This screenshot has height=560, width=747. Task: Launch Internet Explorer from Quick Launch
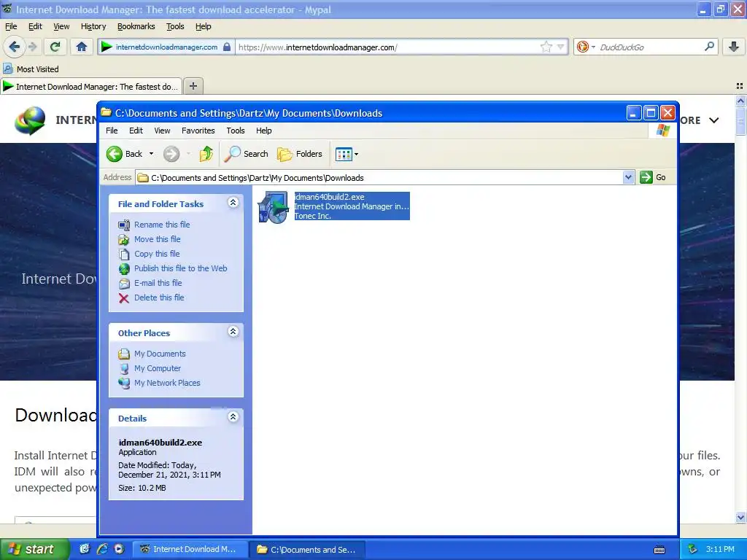pyautogui.click(x=102, y=549)
